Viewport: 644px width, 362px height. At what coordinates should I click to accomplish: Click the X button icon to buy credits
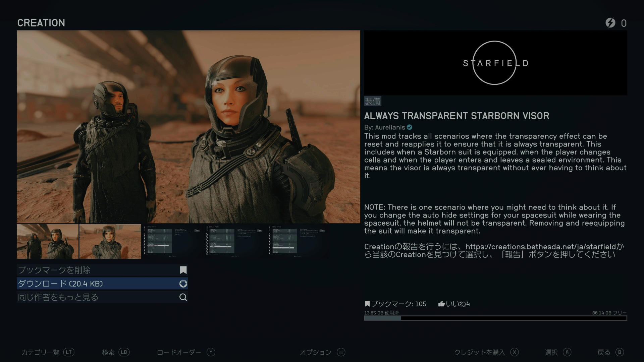click(x=514, y=352)
